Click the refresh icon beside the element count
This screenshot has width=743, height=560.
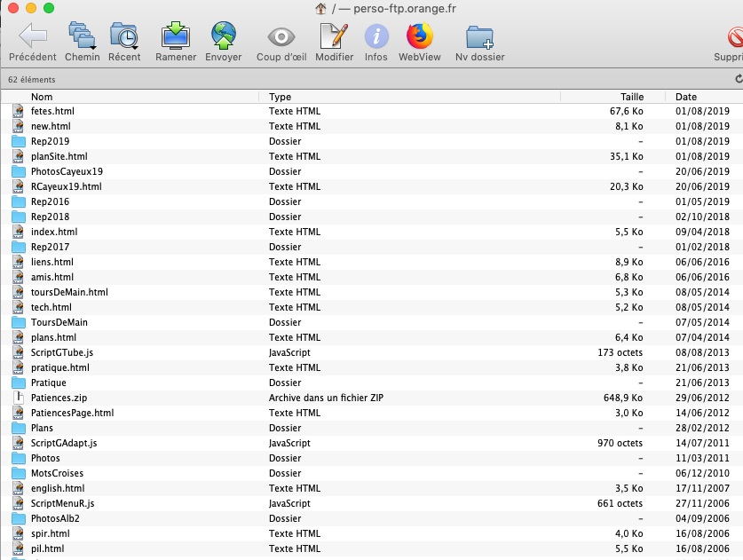click(x=738, y=79)
